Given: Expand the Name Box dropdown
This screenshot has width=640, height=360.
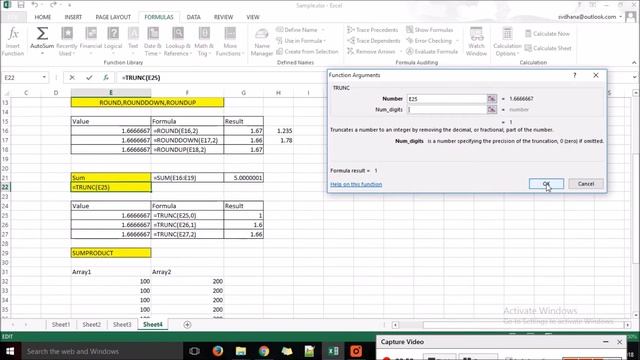Looking at the screenshot, I should (44, 78).
